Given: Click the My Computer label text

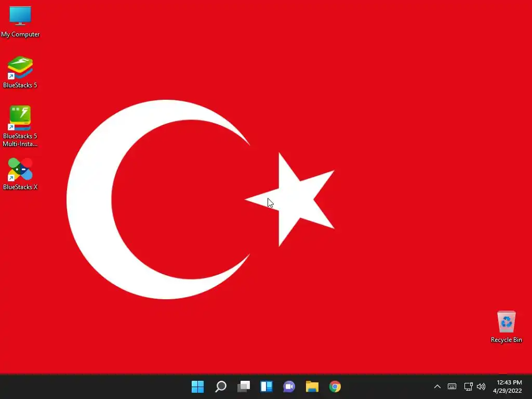Looking at the screenshot, I should [x=20, y=34].
